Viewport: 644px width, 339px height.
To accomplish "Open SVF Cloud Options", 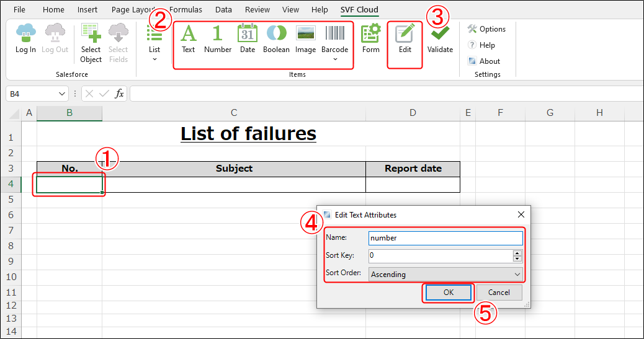I will point(486,29).
